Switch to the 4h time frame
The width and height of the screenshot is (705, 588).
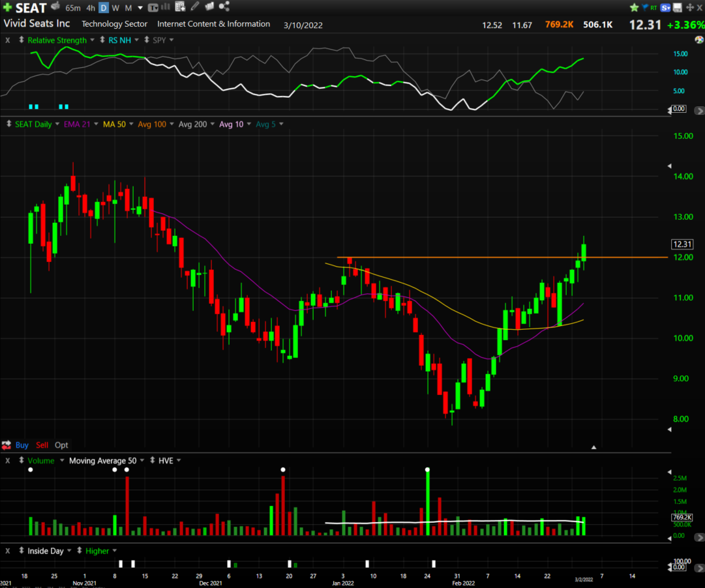pyautogui.click(x=91, y=8)
